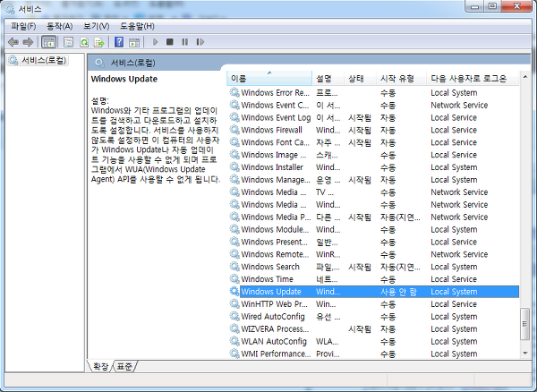This screenshot has width=537, height=392.
Task: Click the gear icon beside WMI Performance...
Action: tap(234, 354)
